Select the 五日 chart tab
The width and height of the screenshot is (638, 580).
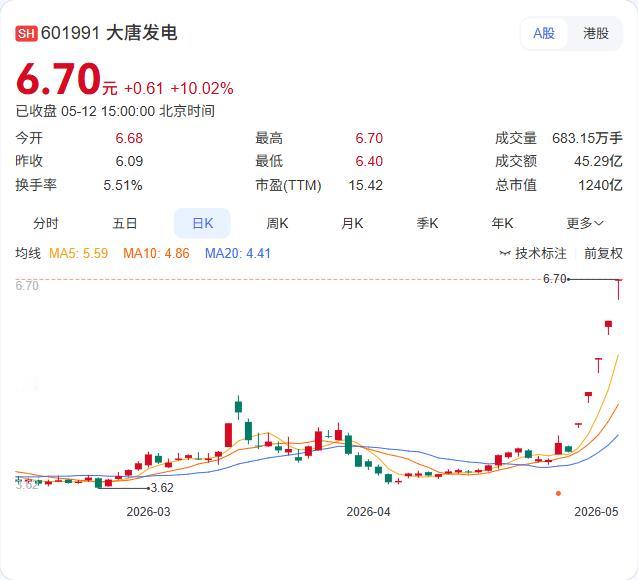[x=125, y=223]
